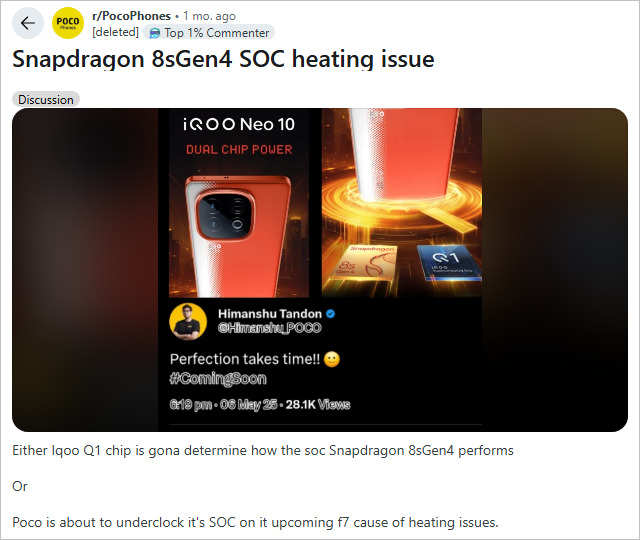Open the r/PocoPhones subreddit link
This screenshot has width=640, height=540.
pyautogui.click(x=131, y=16)
